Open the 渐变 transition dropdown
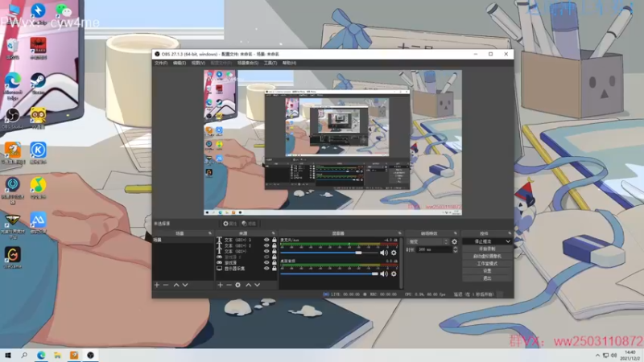Screen dimensions: 644x362 click(x=428, y=242)
